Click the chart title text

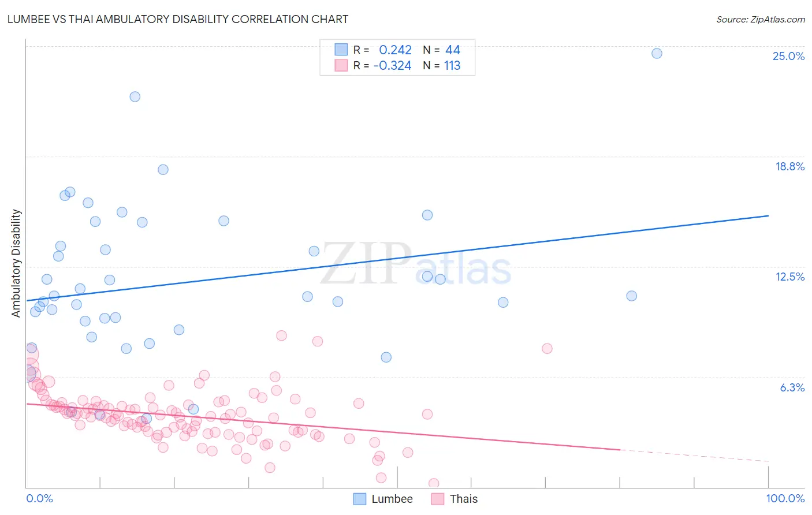pos(177,19)
